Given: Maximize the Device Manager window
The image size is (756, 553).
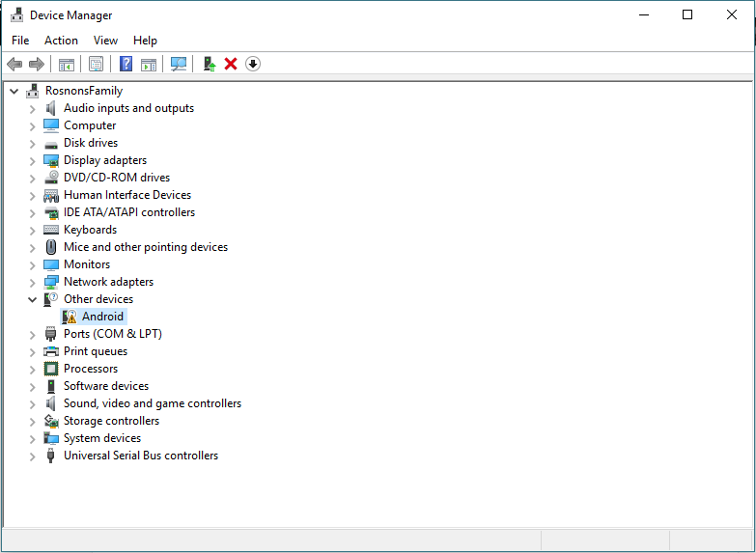Looking at the screenshot, I should (x=687, y=14).
